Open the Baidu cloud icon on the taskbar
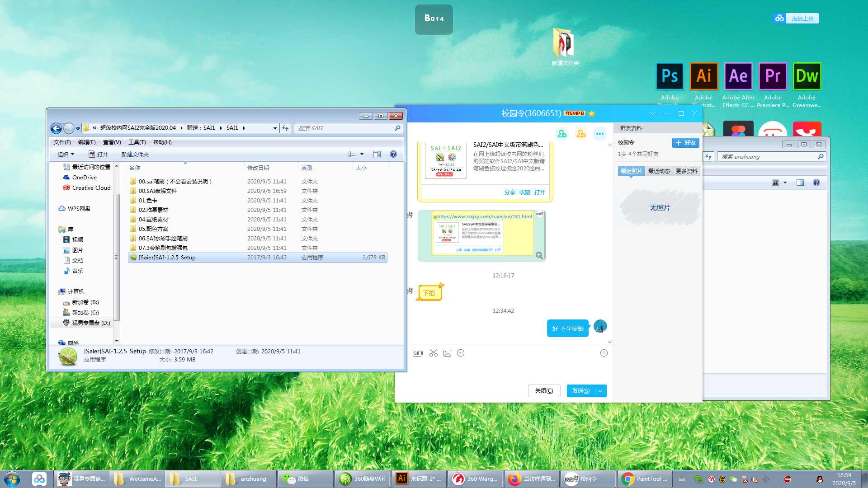The width and height of the screenshot is (868, 488). (39, 479)
